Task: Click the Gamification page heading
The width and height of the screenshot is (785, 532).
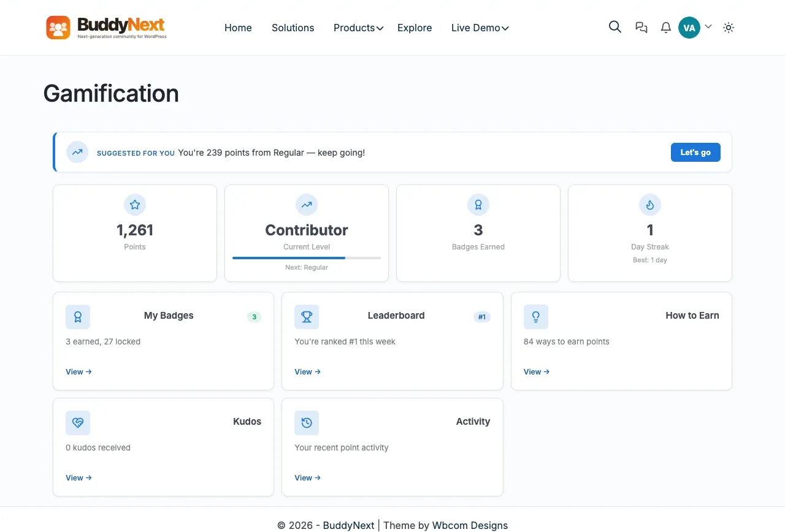Action: [111, 94]
